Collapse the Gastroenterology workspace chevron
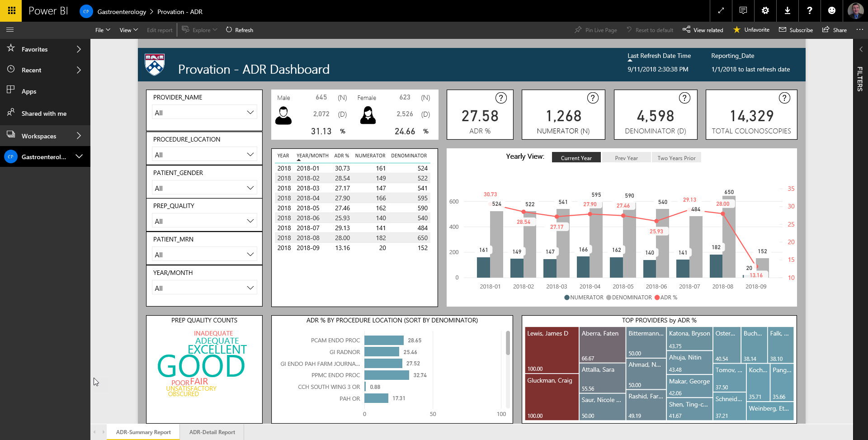This screenshot has height=440, width=868. [x=79, y=156]
